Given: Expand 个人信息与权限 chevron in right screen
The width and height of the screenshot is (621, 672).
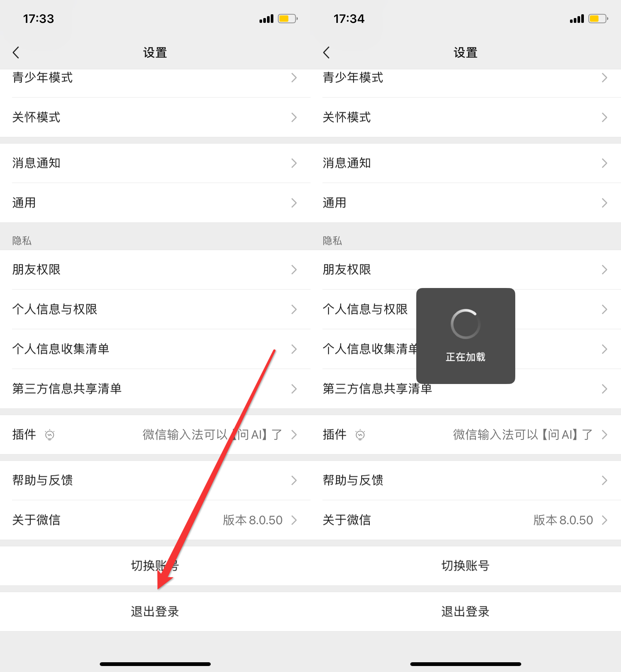Looking at the screenshot, I should coord(604,309).
